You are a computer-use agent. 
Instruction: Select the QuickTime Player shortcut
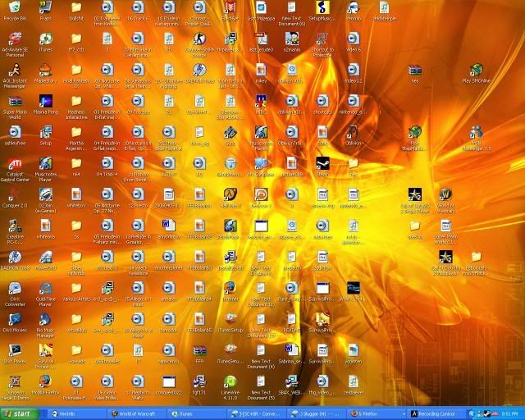point(46,289)
